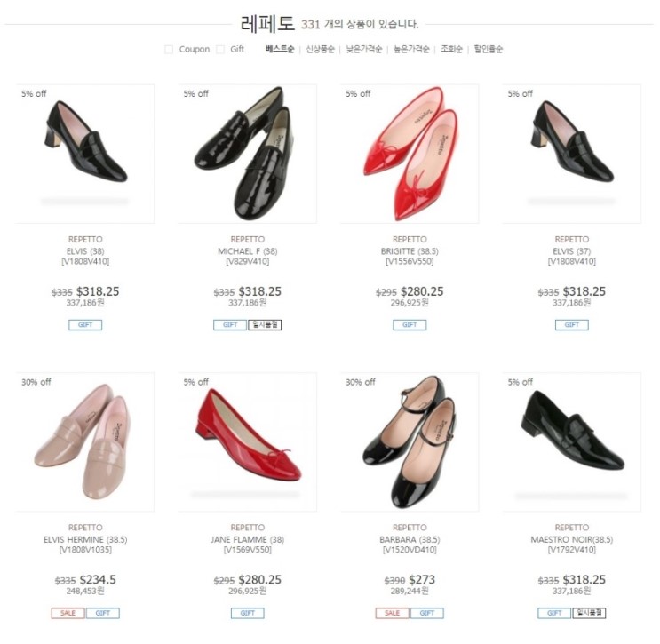Click the 일시품절 badge under MICHAEL F

tap(265, 325)
